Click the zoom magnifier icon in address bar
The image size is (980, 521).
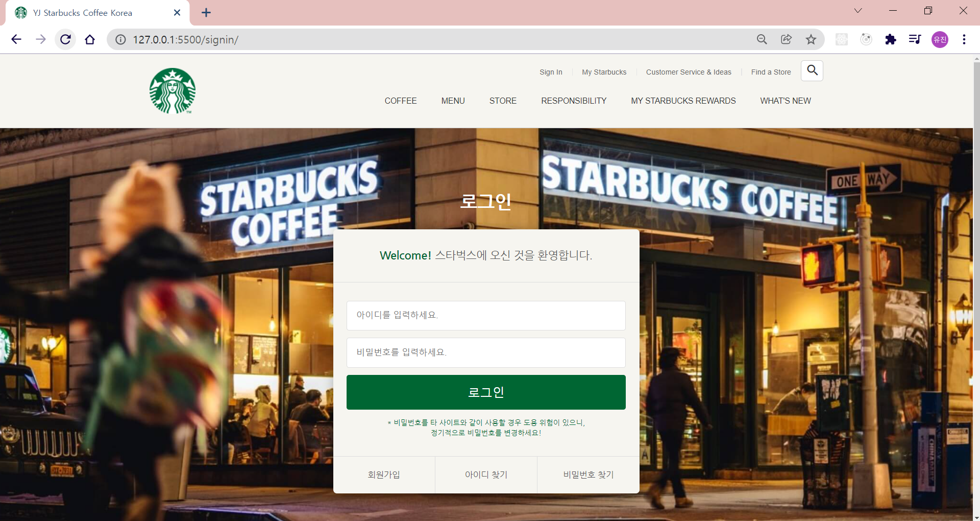762,39
